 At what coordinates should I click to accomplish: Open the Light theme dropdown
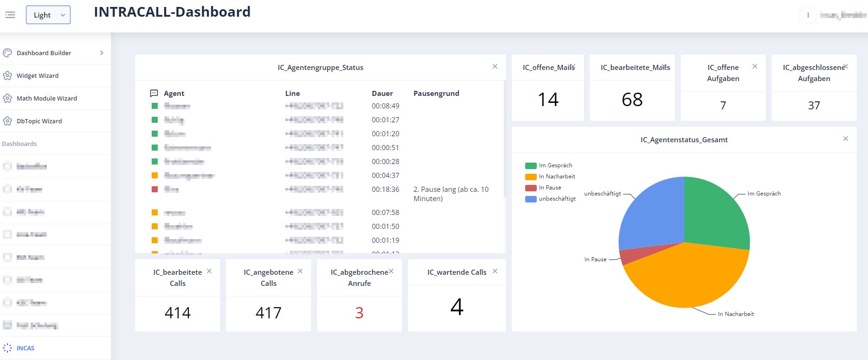click(48, 15)
